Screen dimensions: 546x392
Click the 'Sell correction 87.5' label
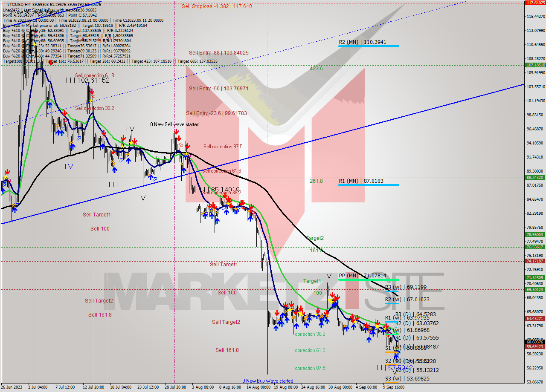[x=223, y=147]
